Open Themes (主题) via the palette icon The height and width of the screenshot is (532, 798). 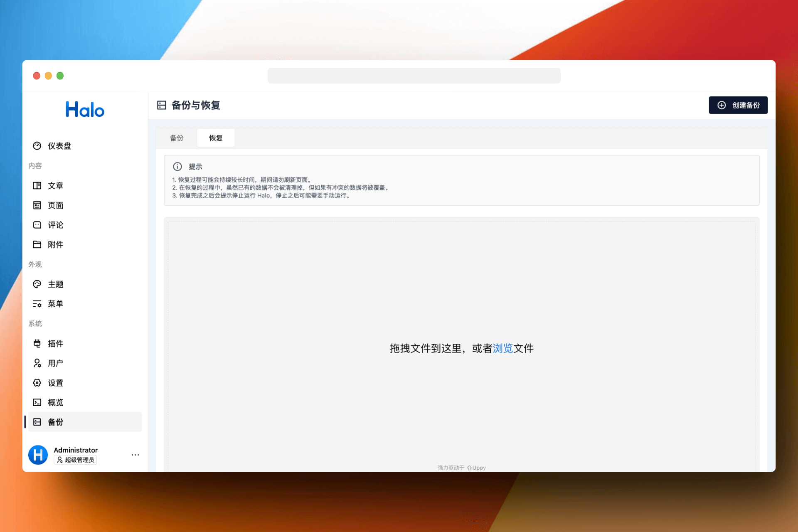37,284
